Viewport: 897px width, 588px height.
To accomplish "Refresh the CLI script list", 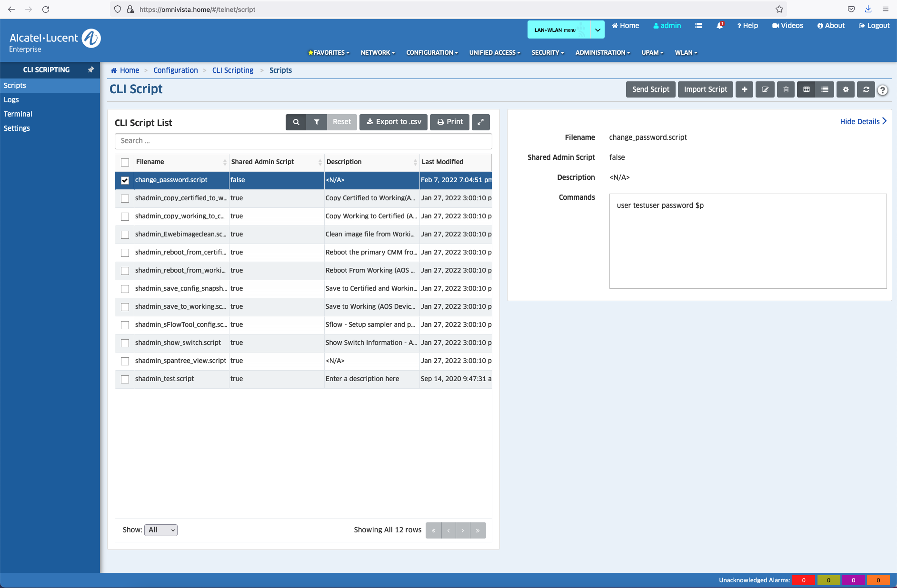I will [866, 89].
